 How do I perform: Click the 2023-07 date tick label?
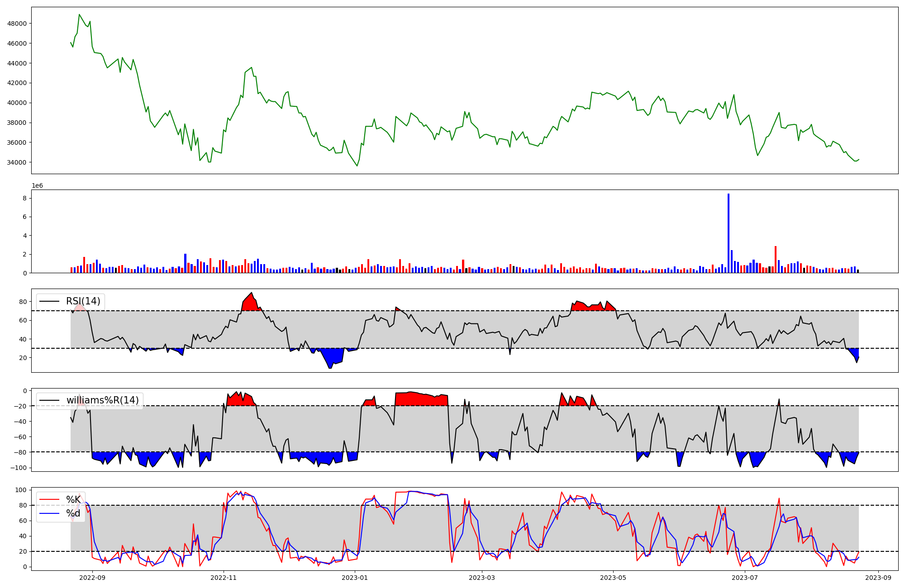click(744, 578)
